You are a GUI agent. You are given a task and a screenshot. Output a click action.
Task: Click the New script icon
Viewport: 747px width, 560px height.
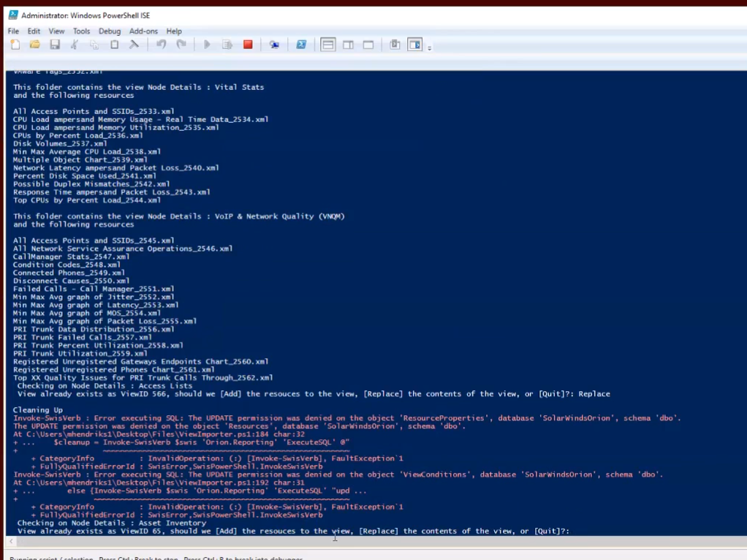(x=15, y=45)
